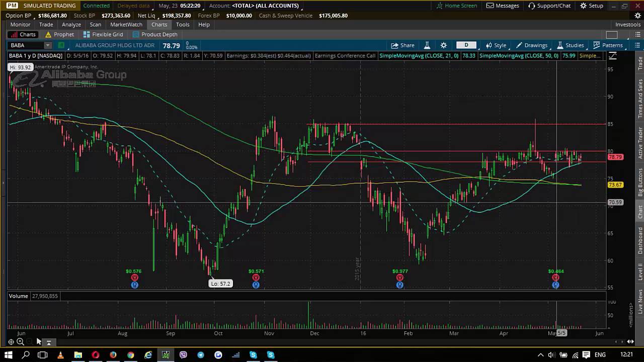The width and height of the screenshot is (644, 362).
Task: Switch to Monitor tab
Action: tap(20, 25)
